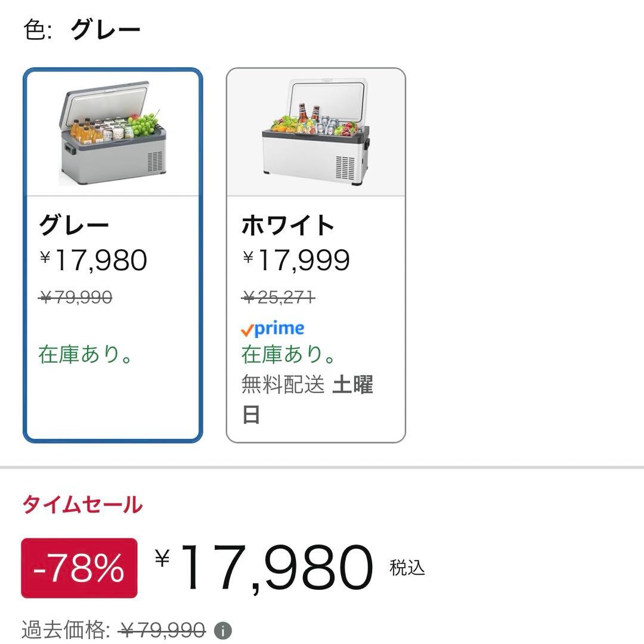Click the タイムセール section heading
This screenshot has width=644, height=644.
(81, 505)
